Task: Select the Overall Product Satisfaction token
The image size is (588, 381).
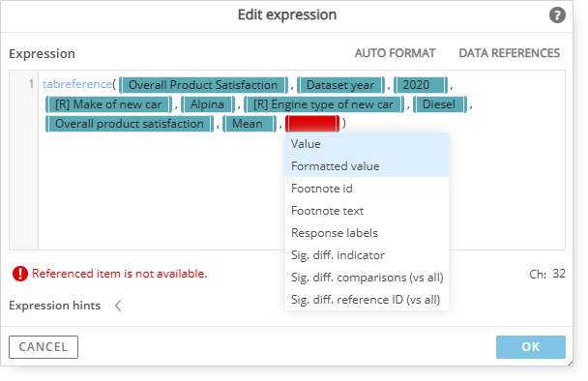Action: click(x=203, y=85)
